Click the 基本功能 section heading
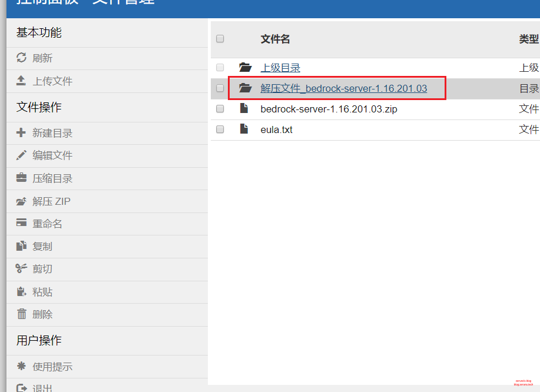The image size is (540, 392). tap(39, 33)
